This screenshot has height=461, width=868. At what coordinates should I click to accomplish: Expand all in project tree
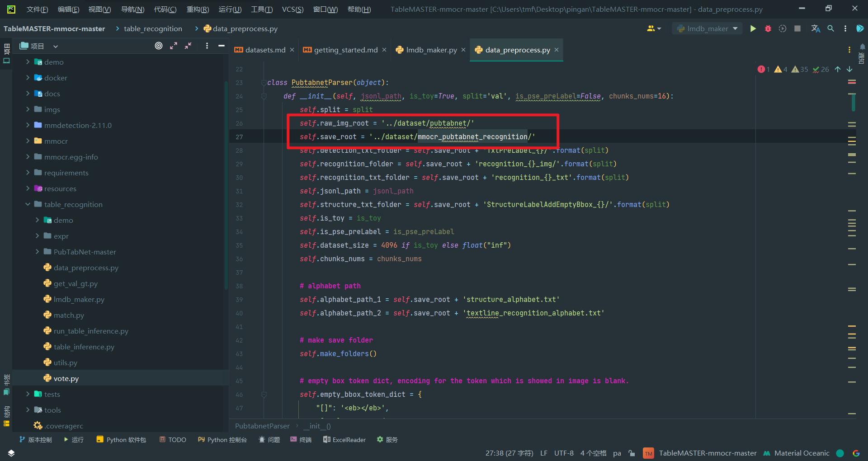click(174, 46)
